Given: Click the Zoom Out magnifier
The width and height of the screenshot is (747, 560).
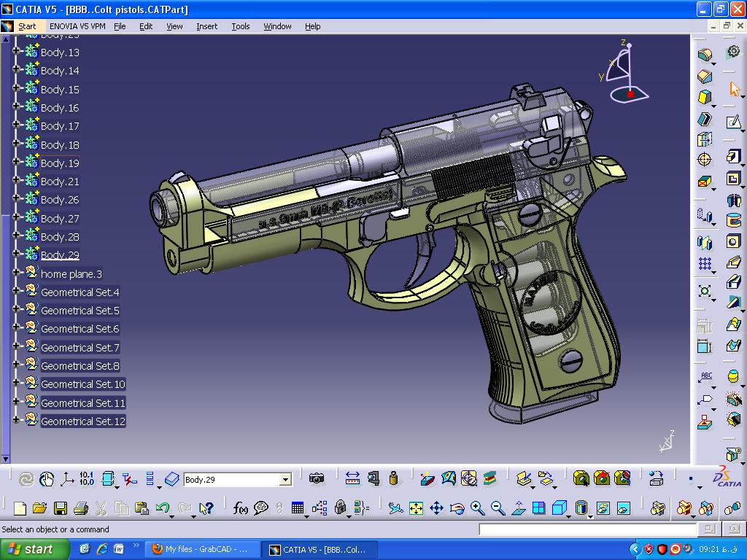Looking at the screenshot, I should 498,508.
